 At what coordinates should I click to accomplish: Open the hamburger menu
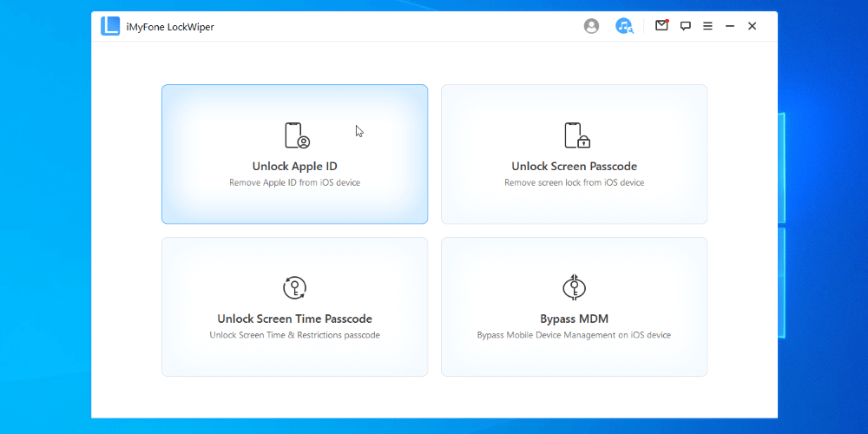[707, 26]
